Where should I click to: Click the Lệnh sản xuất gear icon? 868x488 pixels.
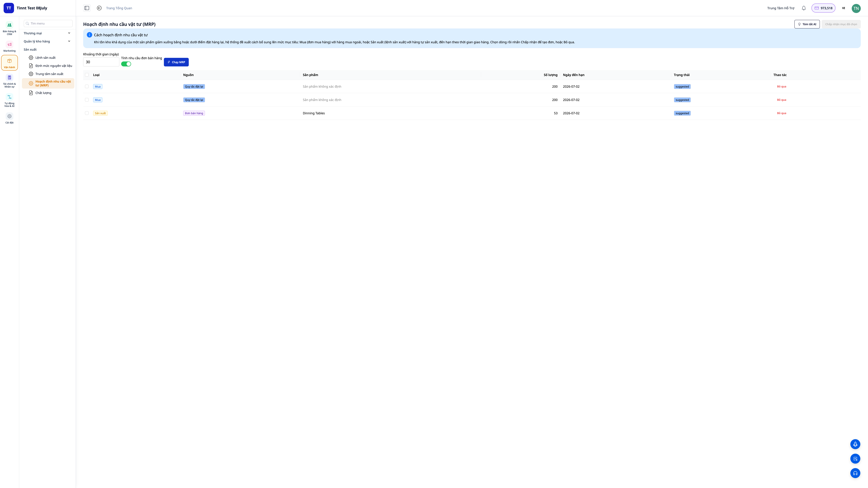31,58
